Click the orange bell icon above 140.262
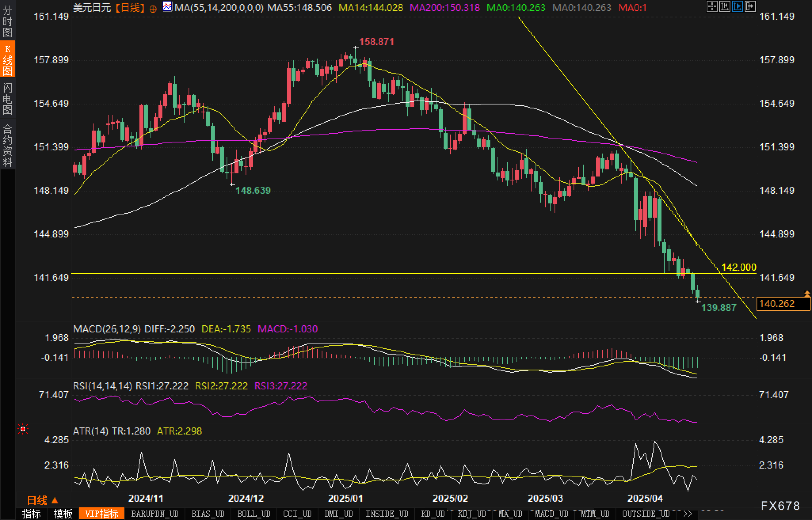Screen dimensions: 812x520 (807, 293)
